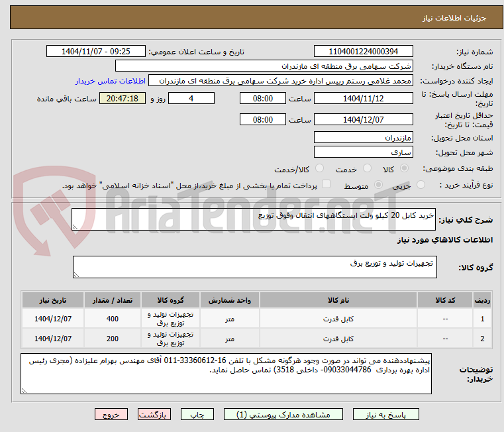Click the خروج exit button
504x432 pixels.
pos(111,414)
